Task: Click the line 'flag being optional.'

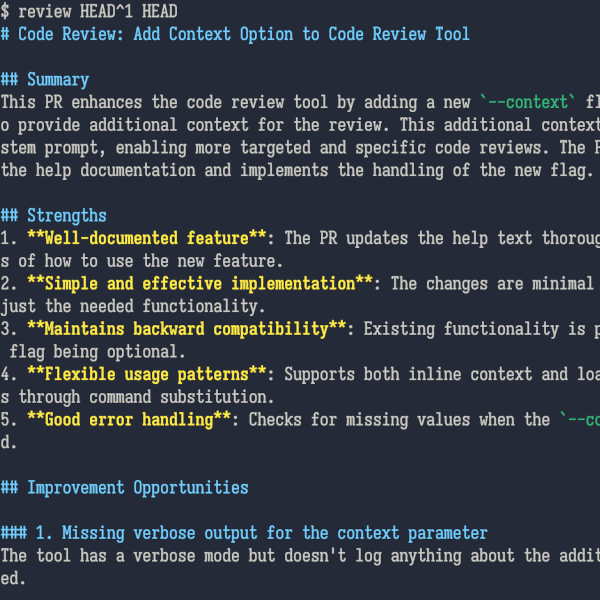Action: tap(98, 352)
